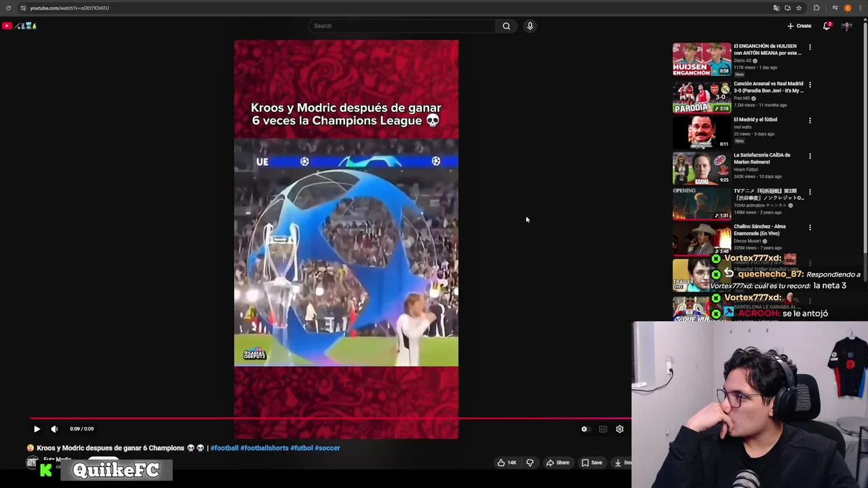Open the PARODIA Arsenal vs Real Madrid thumbnail
Image resolution: width=868 pixels, height=488 pixels.
(x=702, y=96)
